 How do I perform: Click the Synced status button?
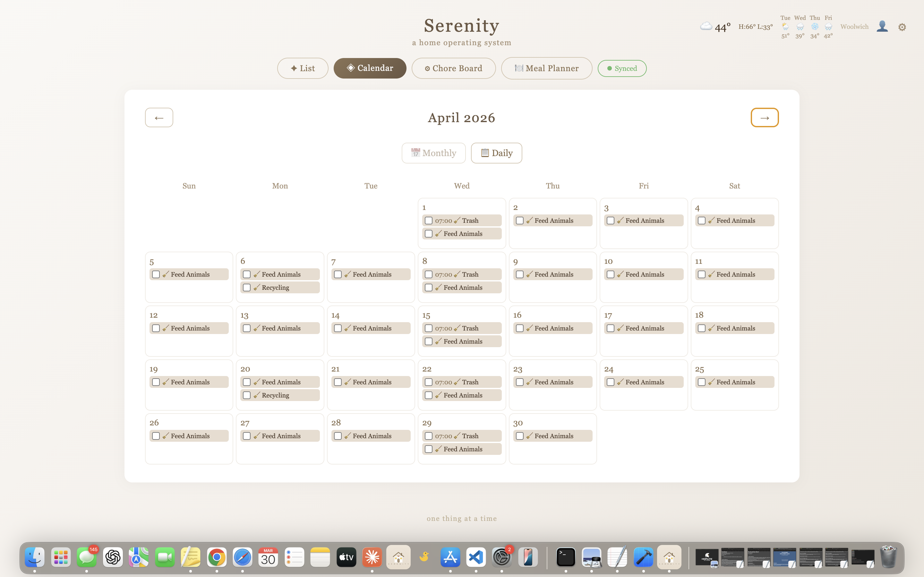click(x=621, y=68)
